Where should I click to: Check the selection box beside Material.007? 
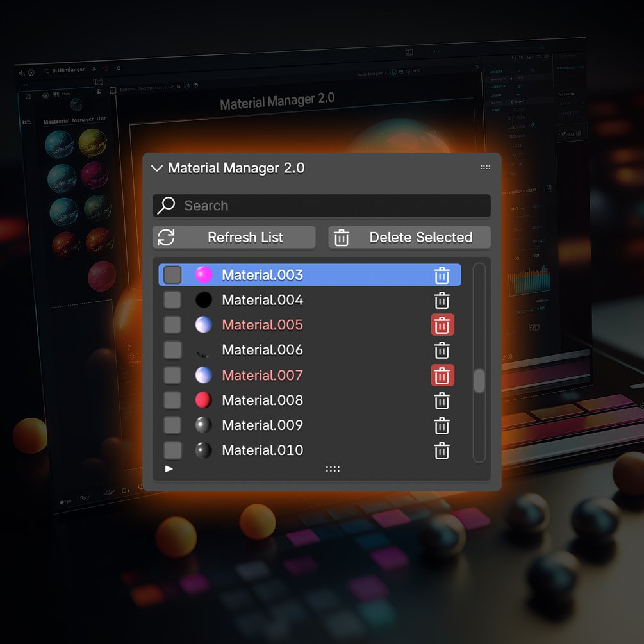click(172, 375)
